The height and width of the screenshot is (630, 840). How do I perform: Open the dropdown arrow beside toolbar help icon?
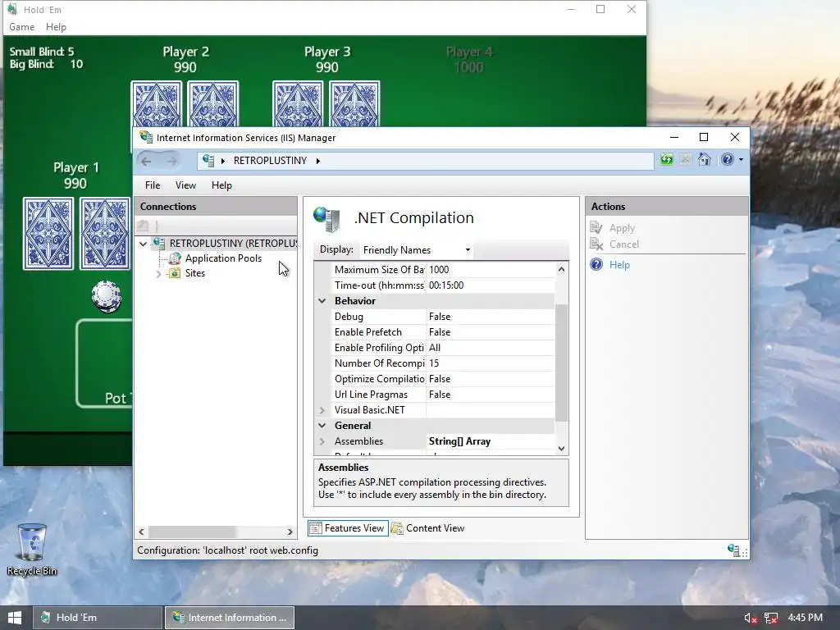pos(741,160)
